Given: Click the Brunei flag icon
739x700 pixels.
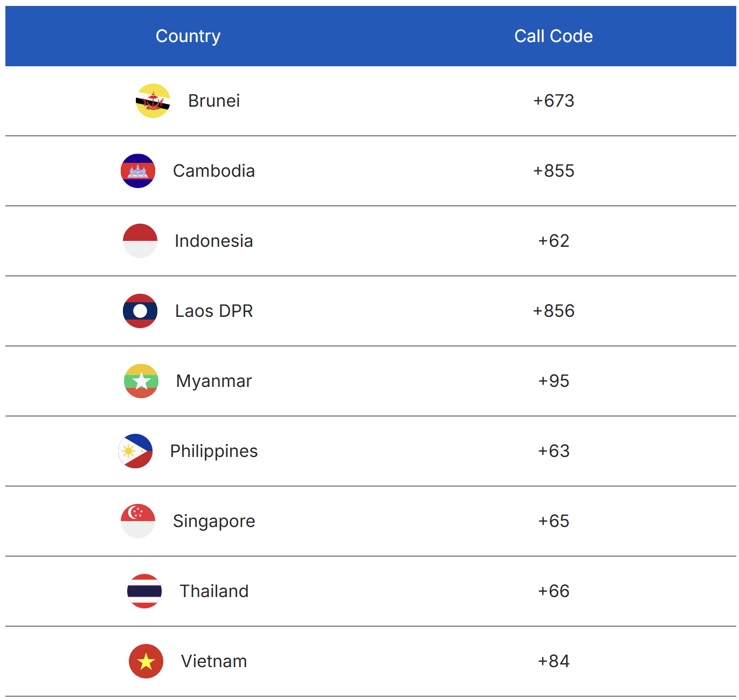Looking at the screenshot, I should pyautogui.click(x=153, y=101).
